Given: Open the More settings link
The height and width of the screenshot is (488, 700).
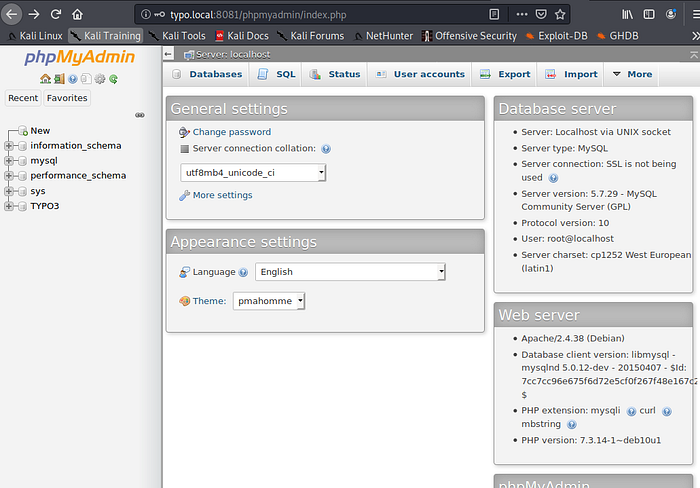Looking at the screenshot, I should (x=222, y=195).
